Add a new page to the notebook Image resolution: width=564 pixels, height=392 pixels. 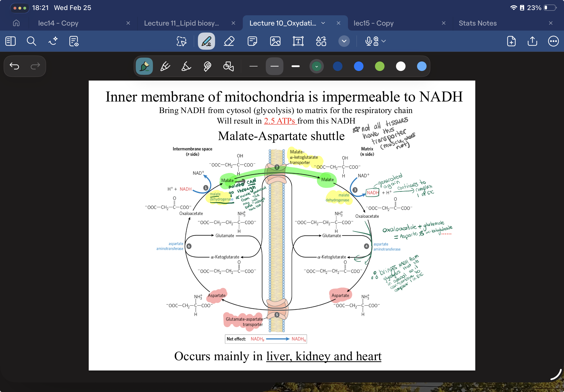(511, 41)
